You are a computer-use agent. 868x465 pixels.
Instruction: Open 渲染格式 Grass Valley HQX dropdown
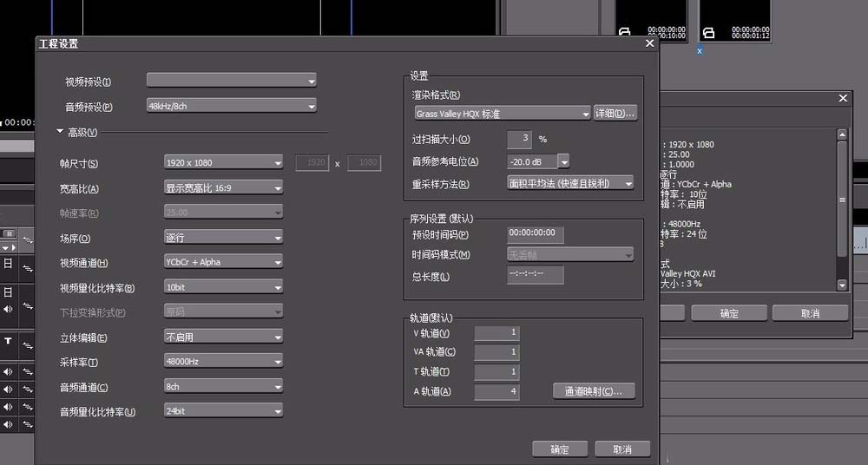pyautogui.click(x=503, y=114)
